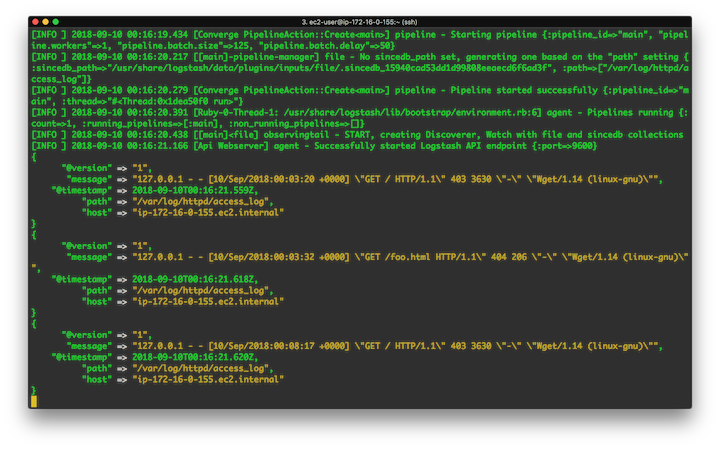Click the {:port=>9600} value
Screen dimensions: 720x449
[x=564, y=146]
